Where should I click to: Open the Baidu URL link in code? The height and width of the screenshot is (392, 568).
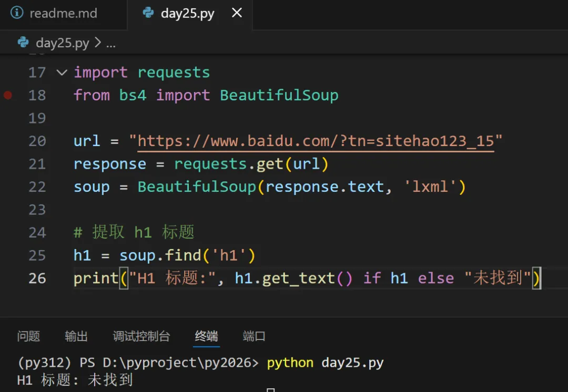point(316,141)
